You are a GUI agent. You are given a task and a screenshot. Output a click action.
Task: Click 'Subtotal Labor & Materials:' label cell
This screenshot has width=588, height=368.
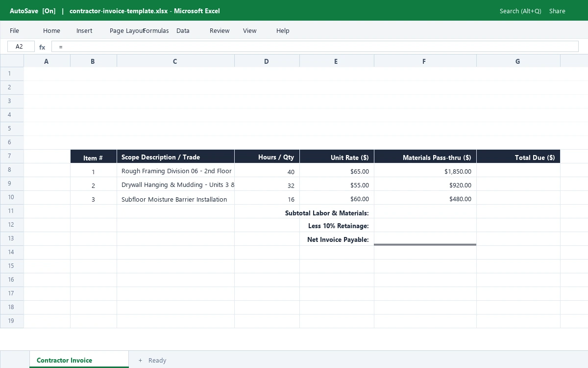[x=327, y=213]
